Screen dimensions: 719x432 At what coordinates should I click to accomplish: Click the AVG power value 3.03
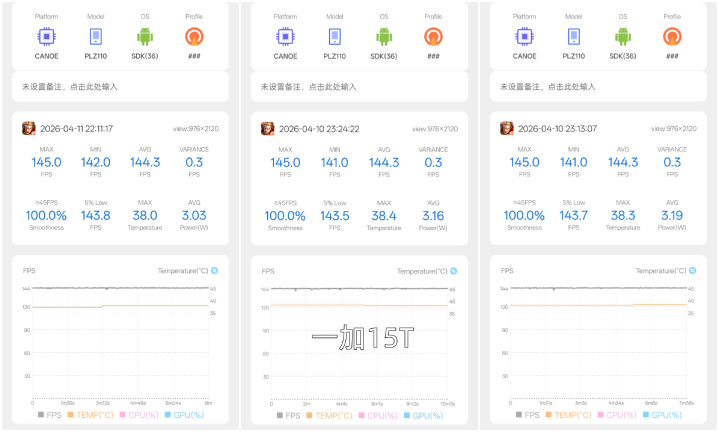point(194,216)
